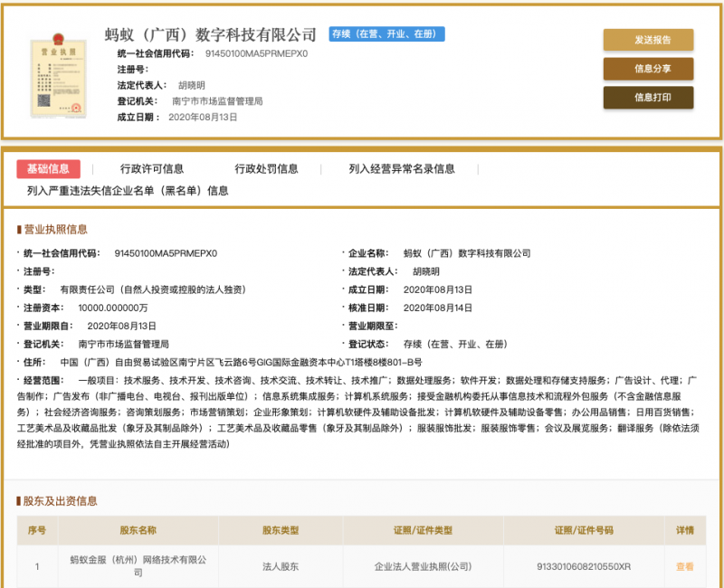Click the 股东名称 column header
724x588 pixels.
138,530
